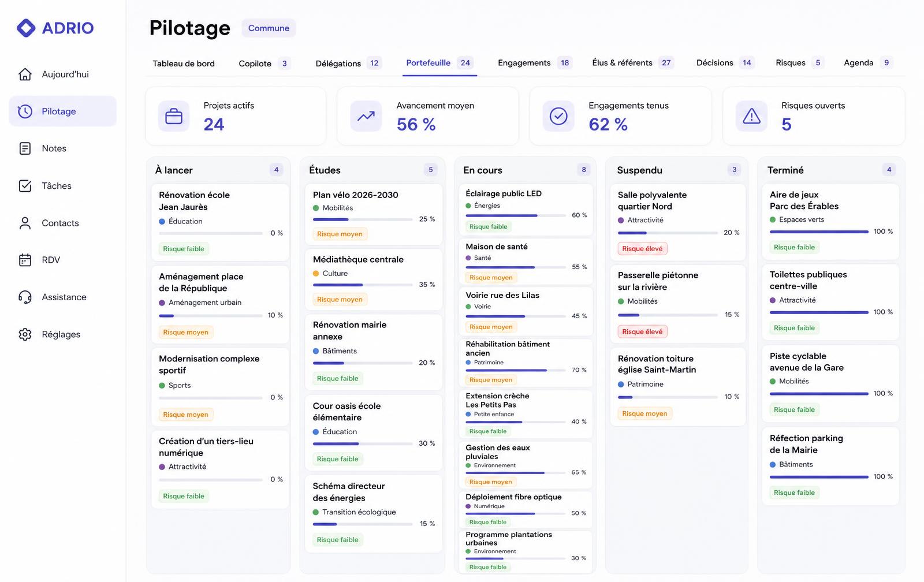Click the title "Extension crèche Les Petits Pas"
Viewport: 924px width, 582px height.
tap(497, 400)
